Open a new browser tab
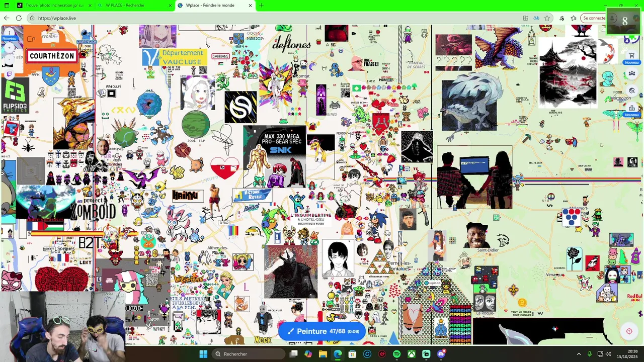Image resolution: width=644 pixels, height=362 pixels. coord(261,6)
